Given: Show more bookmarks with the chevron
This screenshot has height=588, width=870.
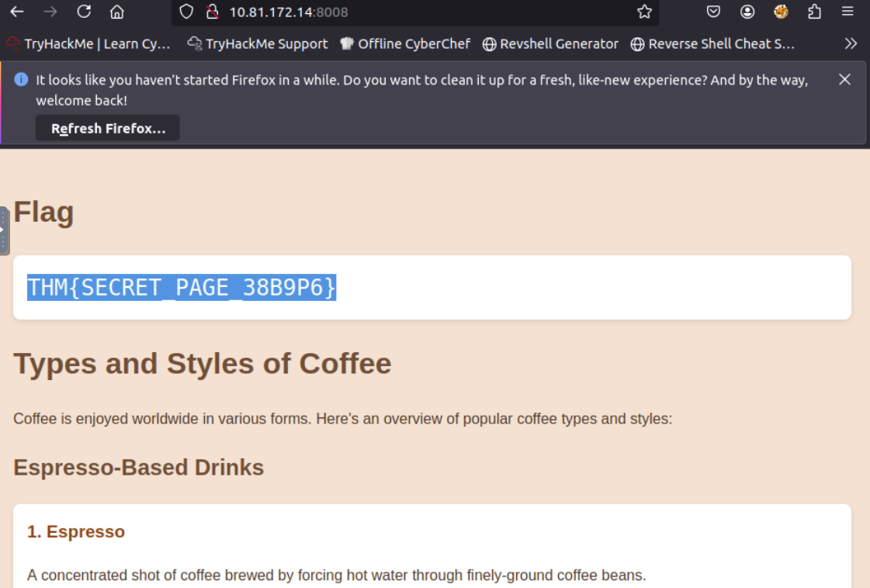Looking at the screenshot, I should [851, 43].
